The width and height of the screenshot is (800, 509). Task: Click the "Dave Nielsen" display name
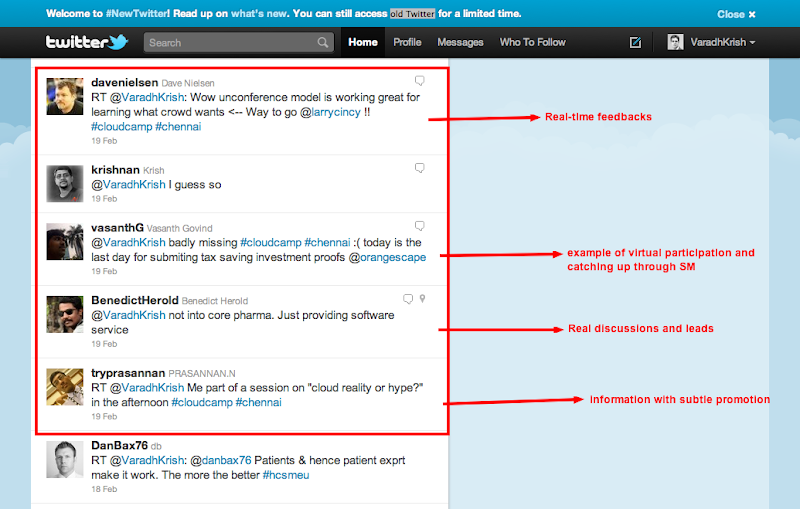[188, 83]
